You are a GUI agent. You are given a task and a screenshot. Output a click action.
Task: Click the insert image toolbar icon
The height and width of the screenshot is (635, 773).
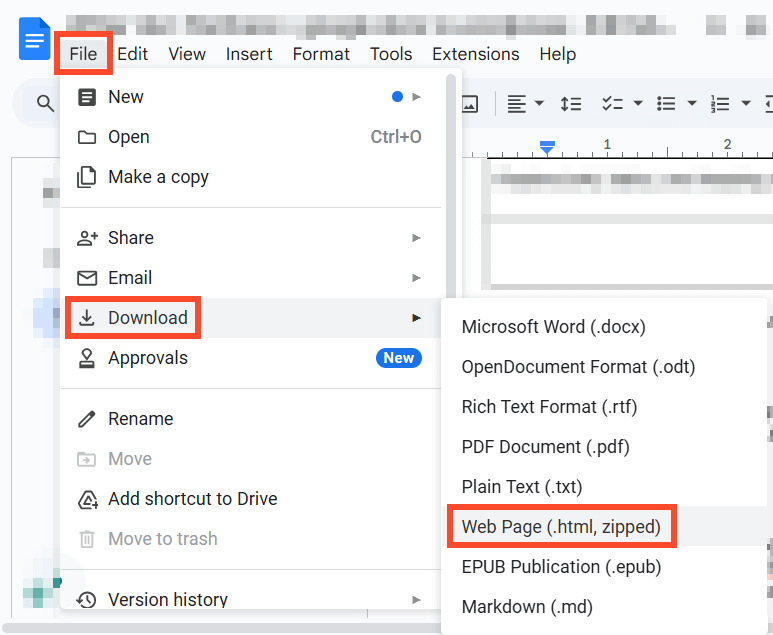tap(469, 104)
